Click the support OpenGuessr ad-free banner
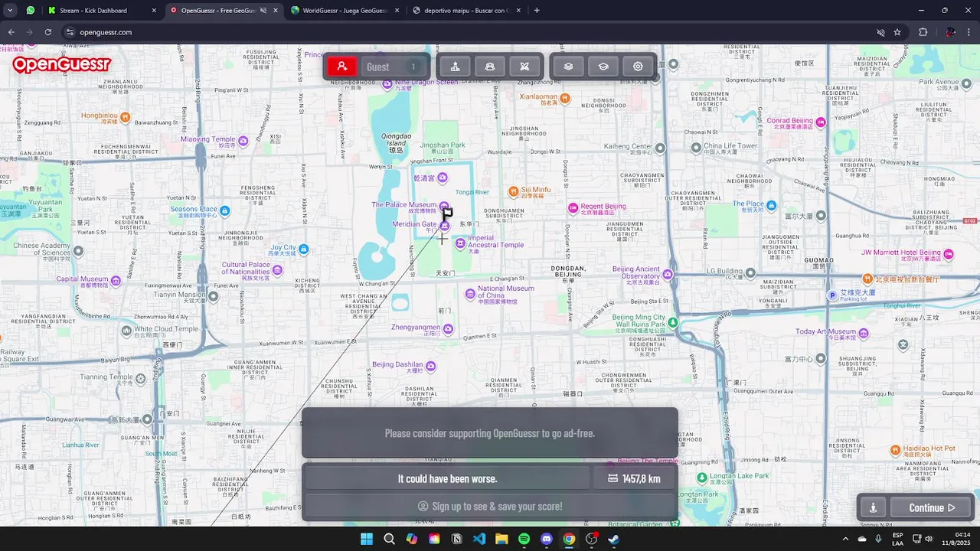Image resolution: width=980 pixels, height=551 pixels. pos(490,433)
